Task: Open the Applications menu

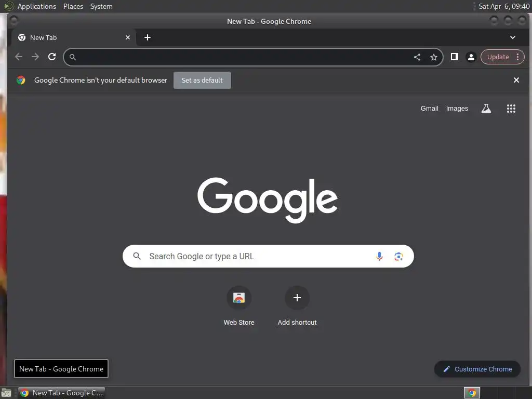Action: (x=37, y=6)
